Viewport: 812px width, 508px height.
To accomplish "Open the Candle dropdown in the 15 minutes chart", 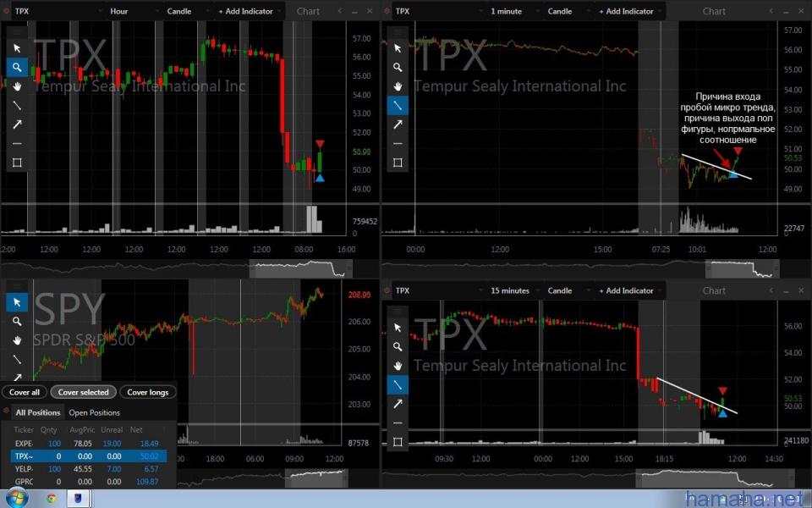I will [x=568, y=290].
